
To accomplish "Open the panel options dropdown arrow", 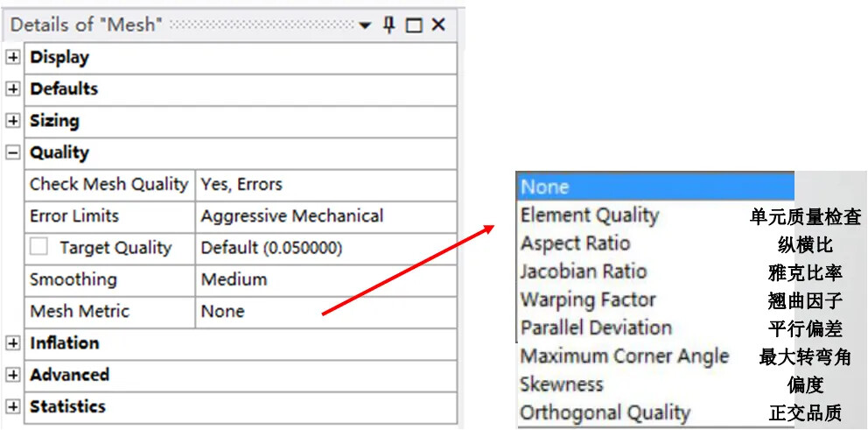I will (x=365, y=25).
